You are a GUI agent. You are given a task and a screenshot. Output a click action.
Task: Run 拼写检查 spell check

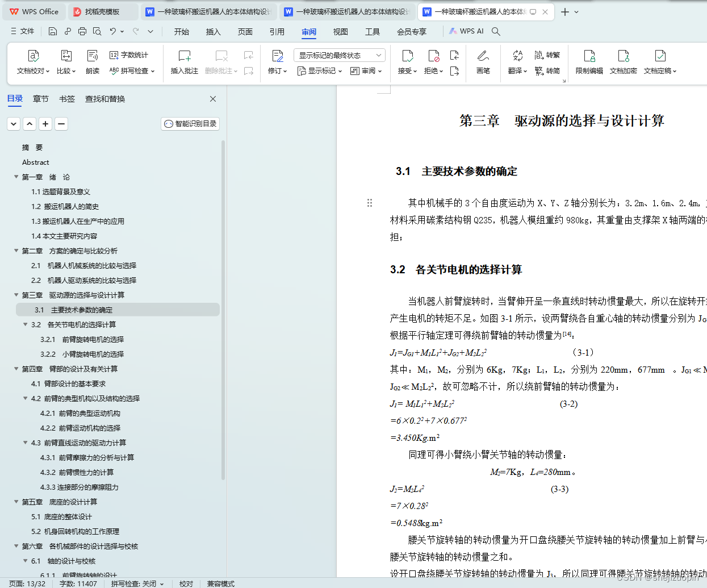coord(132,71)
